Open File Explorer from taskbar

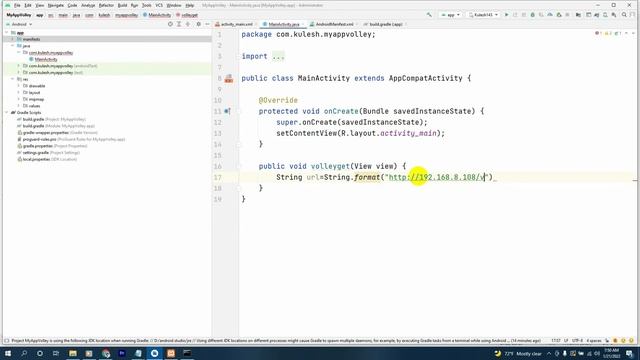click(73, 353)
